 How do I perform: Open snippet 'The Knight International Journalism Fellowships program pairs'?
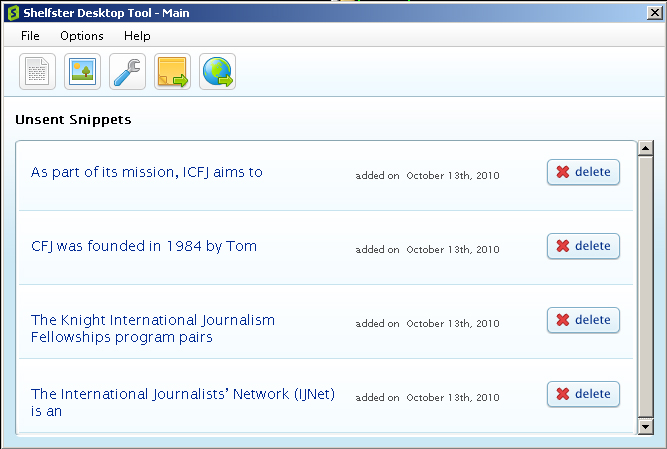pyautogui.click(x=153, y=328)
